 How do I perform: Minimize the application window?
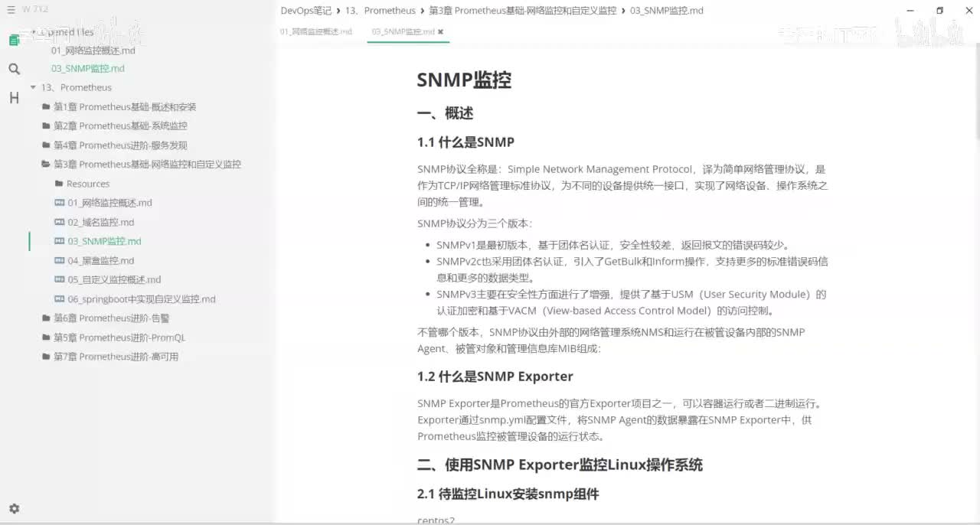click(x=910, y=11)
